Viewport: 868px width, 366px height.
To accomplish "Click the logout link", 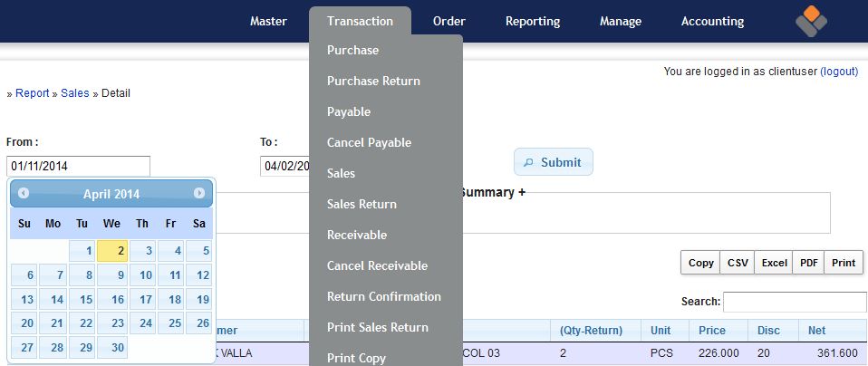I will (838, 71).
